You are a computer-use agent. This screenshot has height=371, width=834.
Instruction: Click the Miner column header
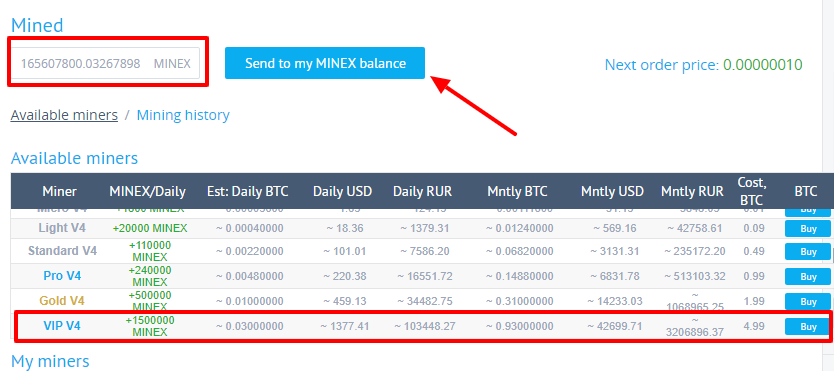(x=60, y=191)
